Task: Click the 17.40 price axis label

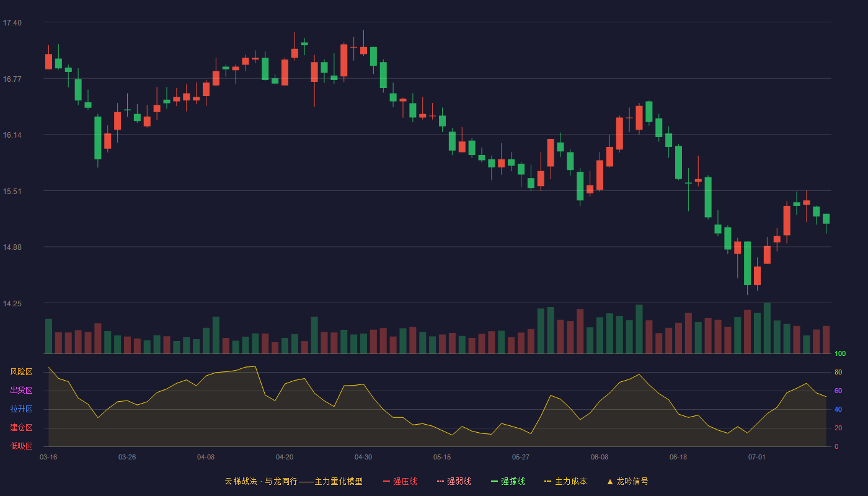Action: click(x=12, y=23)
